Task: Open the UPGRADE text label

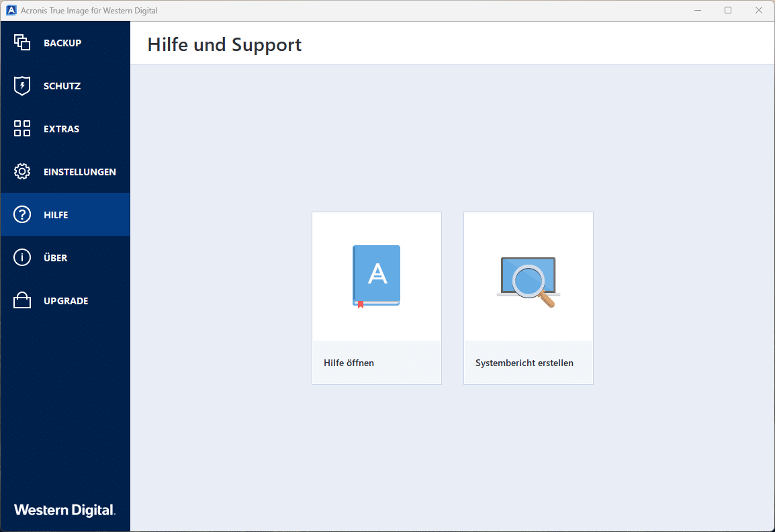Action: point(66,301)
